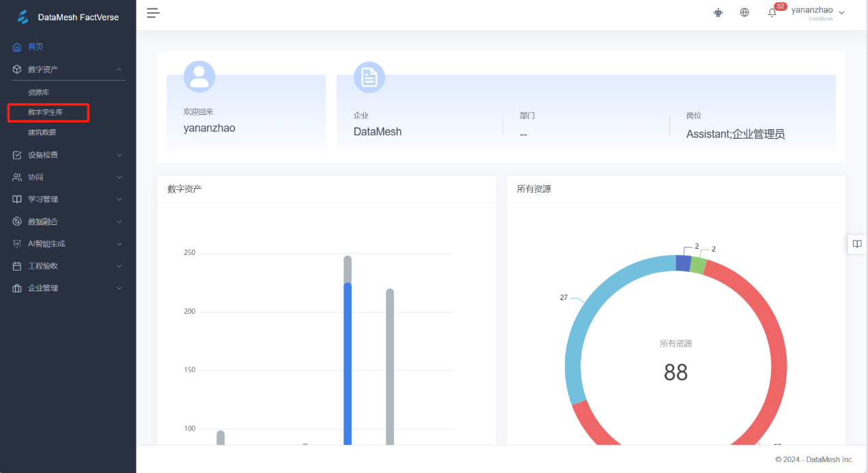Expand the 工程验收 menu chevron
Viewport: 868px width, 473px height.
pyautogui.click(x=119, y=266)
